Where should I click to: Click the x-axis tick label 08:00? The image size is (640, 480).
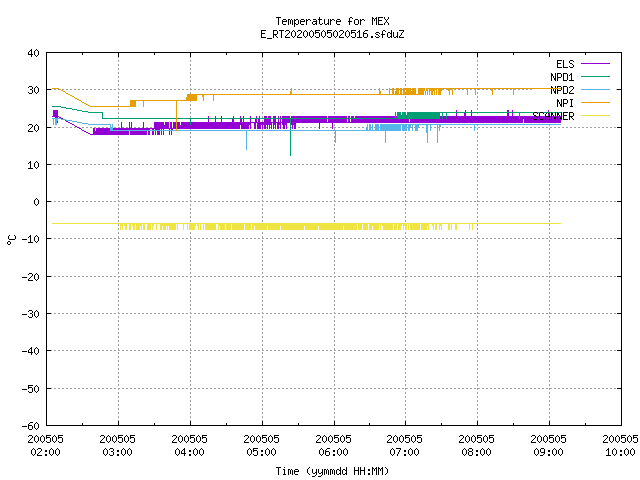coord(476,452)
